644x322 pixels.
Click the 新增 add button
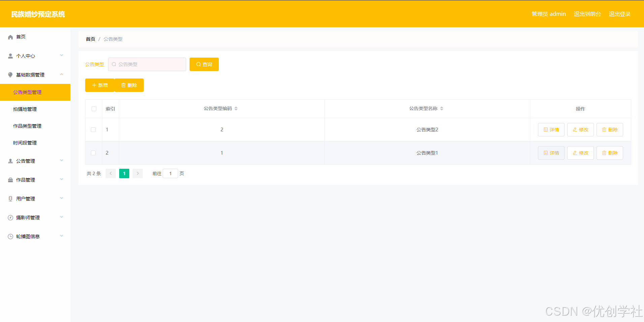tap(100, 85)
